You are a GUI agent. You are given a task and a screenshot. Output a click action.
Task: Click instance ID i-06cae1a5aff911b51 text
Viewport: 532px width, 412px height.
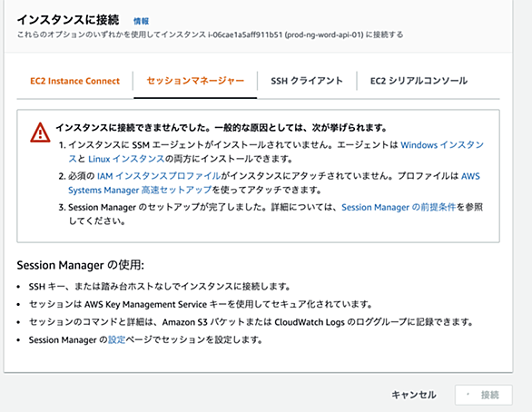(245, 34)
